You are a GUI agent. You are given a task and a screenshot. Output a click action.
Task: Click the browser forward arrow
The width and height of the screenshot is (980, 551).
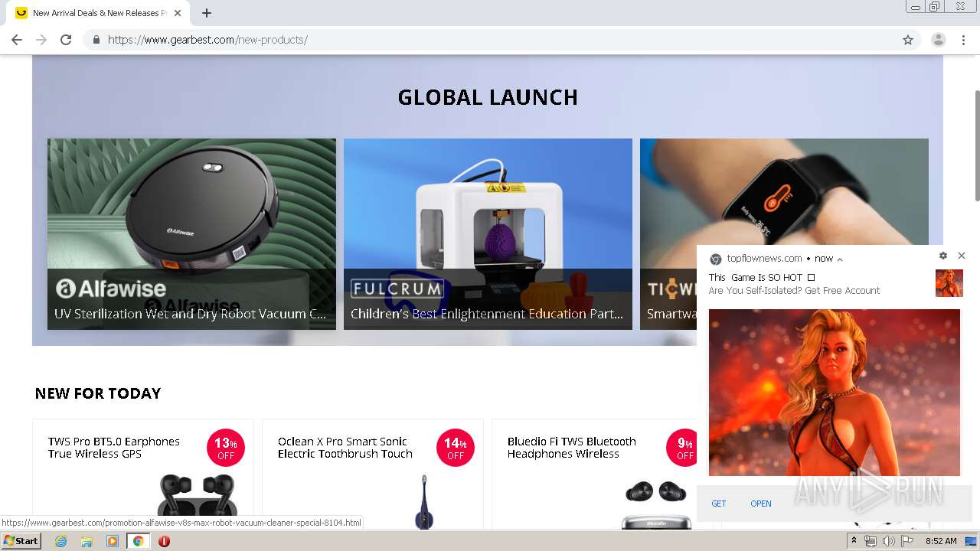[41, 40]
